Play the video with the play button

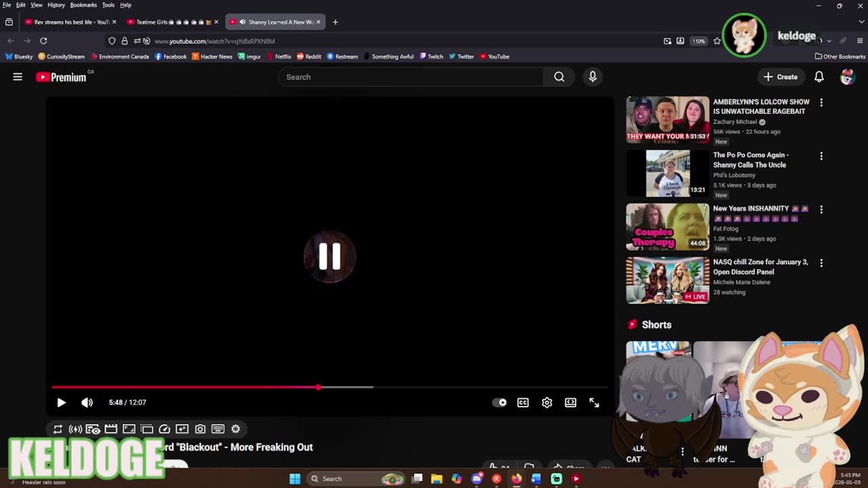pos(61,403)
